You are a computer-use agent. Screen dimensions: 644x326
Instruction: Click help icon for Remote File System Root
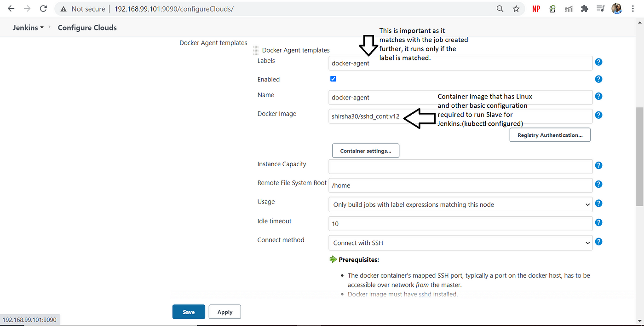coord(599,184)
